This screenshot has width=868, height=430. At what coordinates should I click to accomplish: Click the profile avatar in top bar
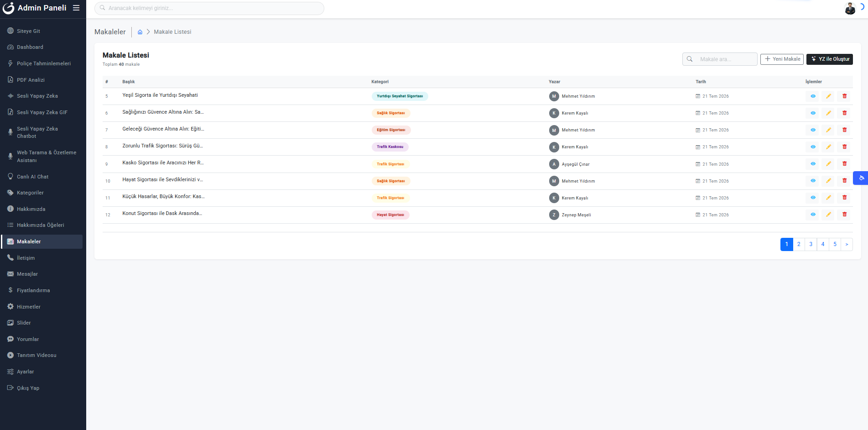[x=850, y=8]
